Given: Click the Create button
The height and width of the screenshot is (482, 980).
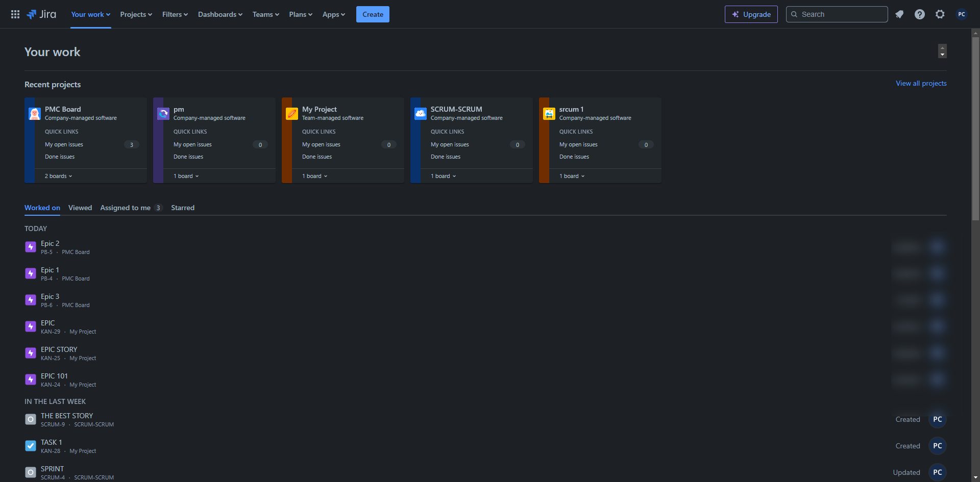Looking at the screenshot, I should coord(373,14).
